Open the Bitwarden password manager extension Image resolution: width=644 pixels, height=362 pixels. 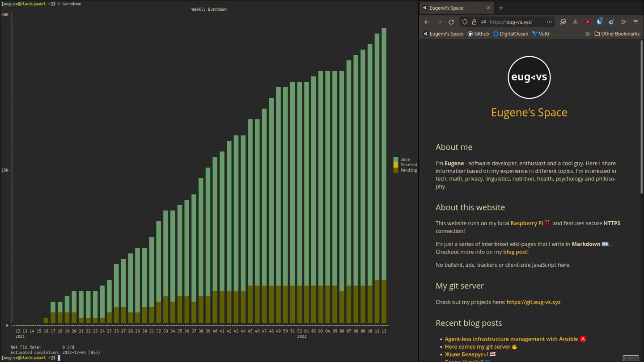click(599, 21)
